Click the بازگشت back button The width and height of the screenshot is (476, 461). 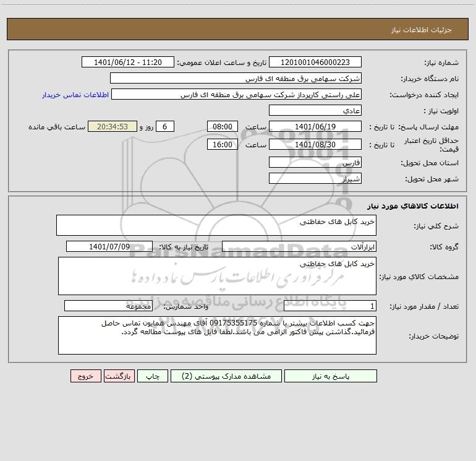pyautogui.click(x=119, y=376)
